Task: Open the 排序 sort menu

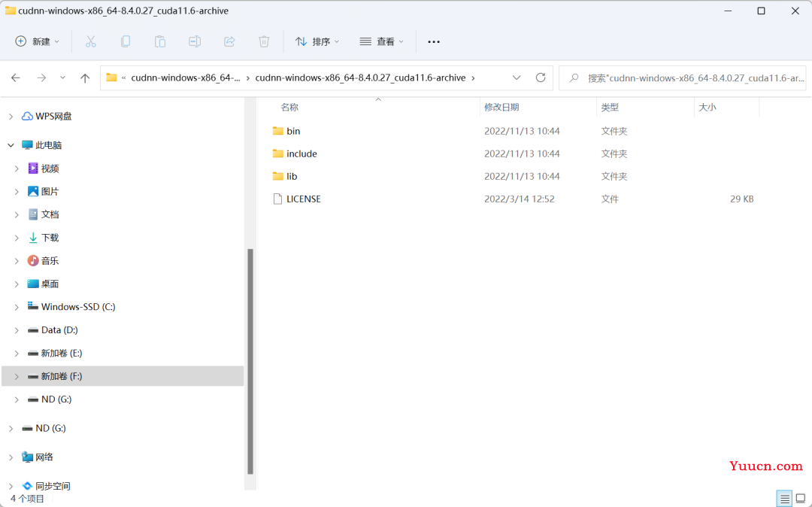Action: pyautogui.click(x=317, y=41)
